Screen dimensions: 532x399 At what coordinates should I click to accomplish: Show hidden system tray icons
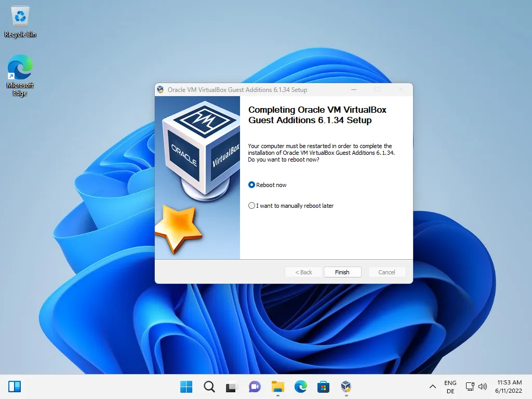[433, 387]
